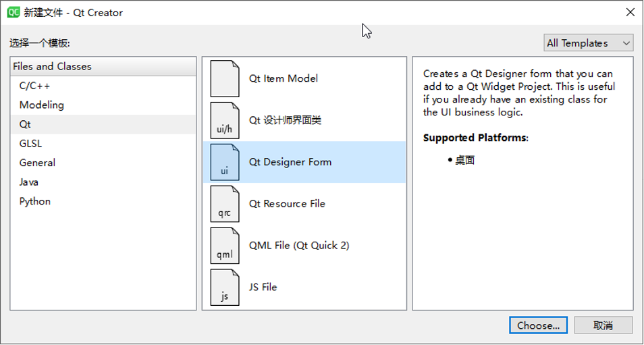The image size is (644, 345).
Task: Select the qml QML File icon
Action: click(x=225, y=245)
